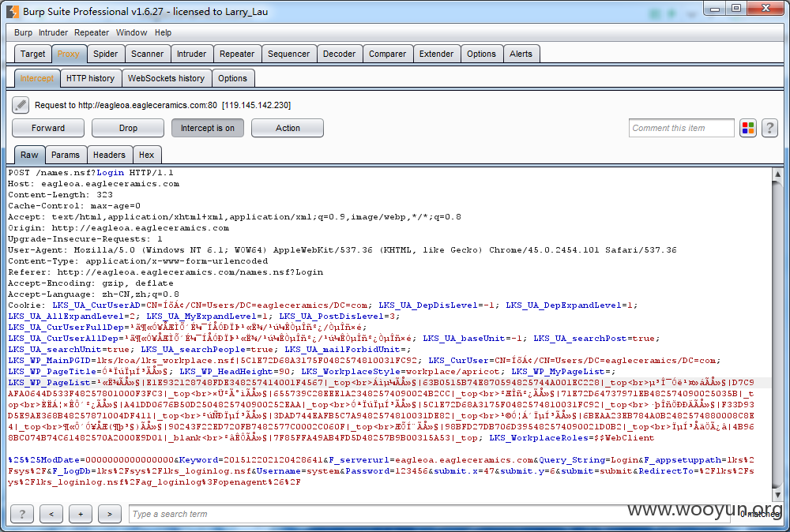This screenshot has width=790, height=532.
Task: Open the Comparer tab
Action: pos(387,54)
